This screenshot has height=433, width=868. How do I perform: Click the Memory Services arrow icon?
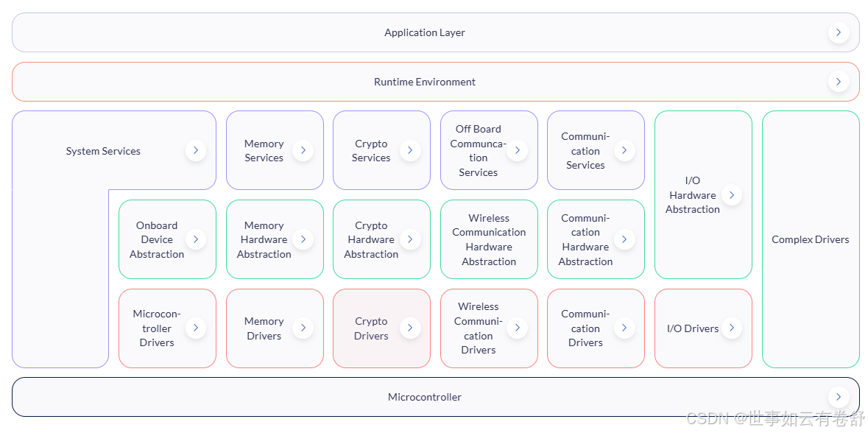(x=303, y=150)
